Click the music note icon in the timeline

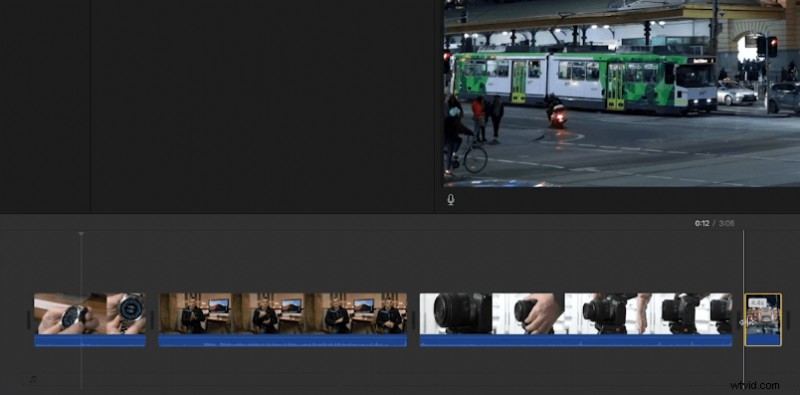(33, 379)
